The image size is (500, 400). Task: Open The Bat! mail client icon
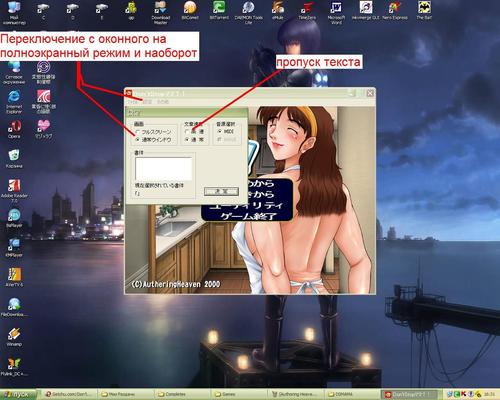(424, 11)
